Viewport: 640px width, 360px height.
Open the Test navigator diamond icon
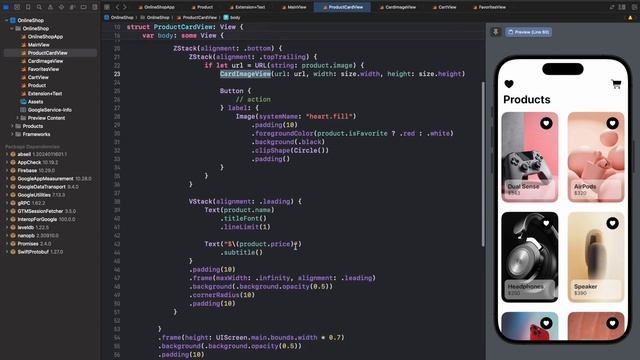click(x=61, y=7)
